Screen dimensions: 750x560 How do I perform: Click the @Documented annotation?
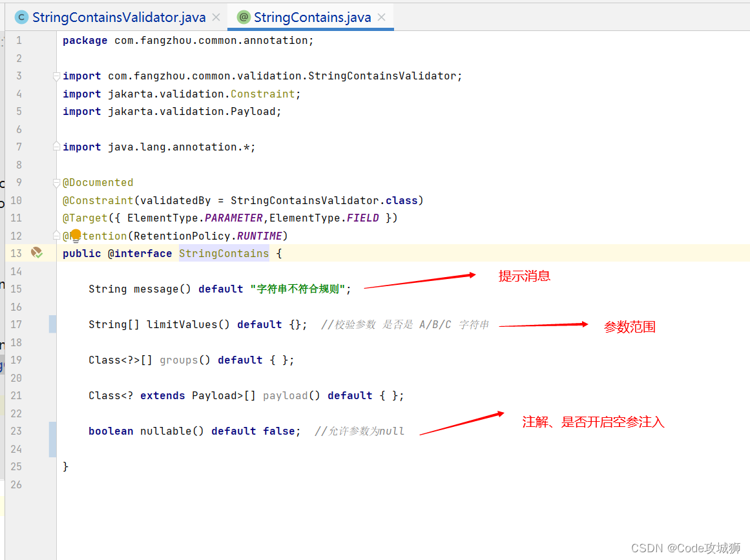[98, 183]
